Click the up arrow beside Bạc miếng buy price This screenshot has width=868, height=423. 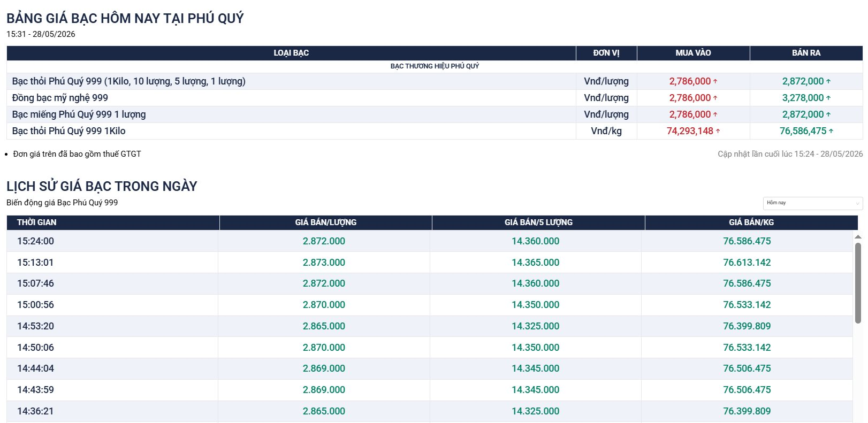coord(715,115)
